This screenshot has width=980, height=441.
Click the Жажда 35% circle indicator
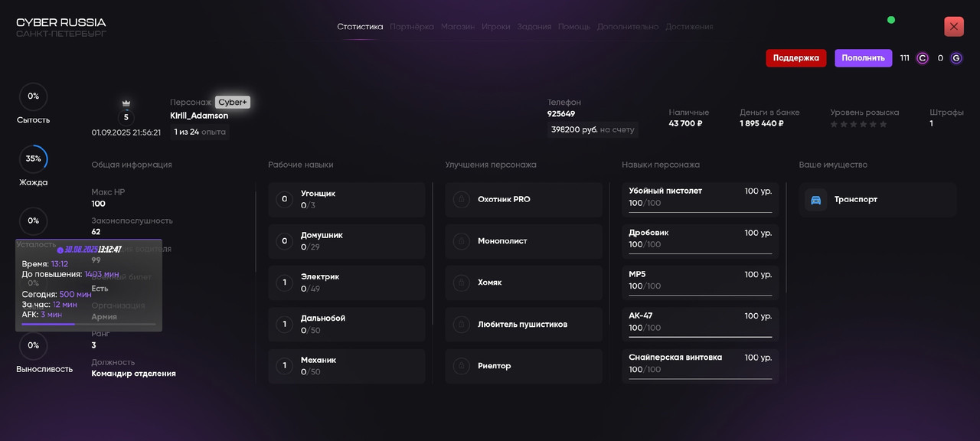[x=34, y=159]
